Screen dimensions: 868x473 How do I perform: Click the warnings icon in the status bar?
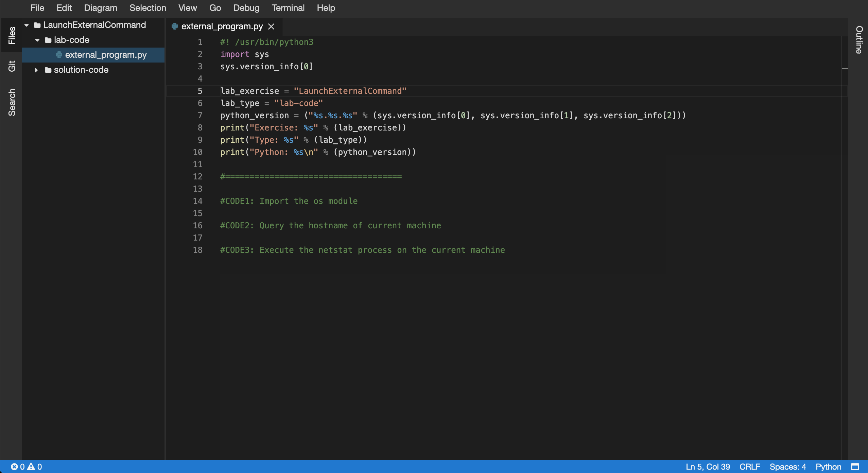click(31, 467)
